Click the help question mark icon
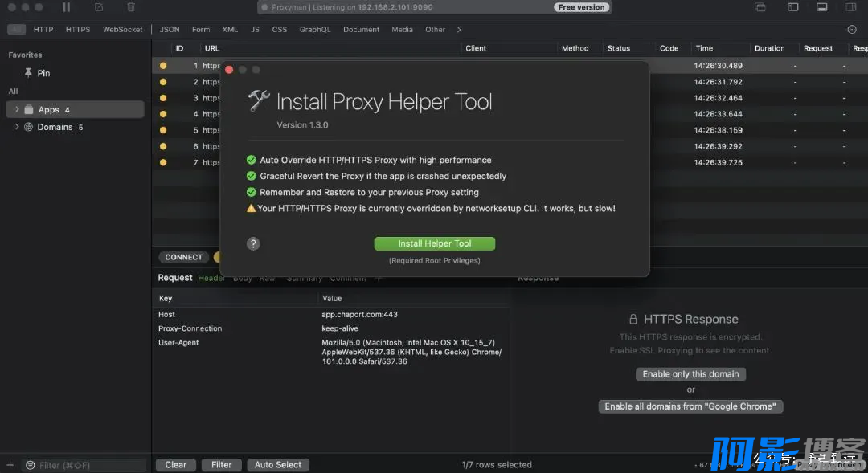Viewport: 868px width, 473px height. click(x=253, y=243)
